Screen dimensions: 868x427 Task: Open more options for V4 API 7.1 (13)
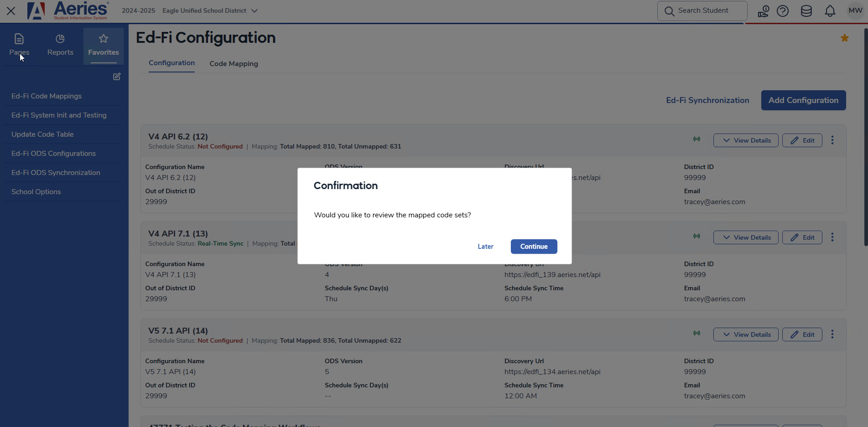(832, 237)
